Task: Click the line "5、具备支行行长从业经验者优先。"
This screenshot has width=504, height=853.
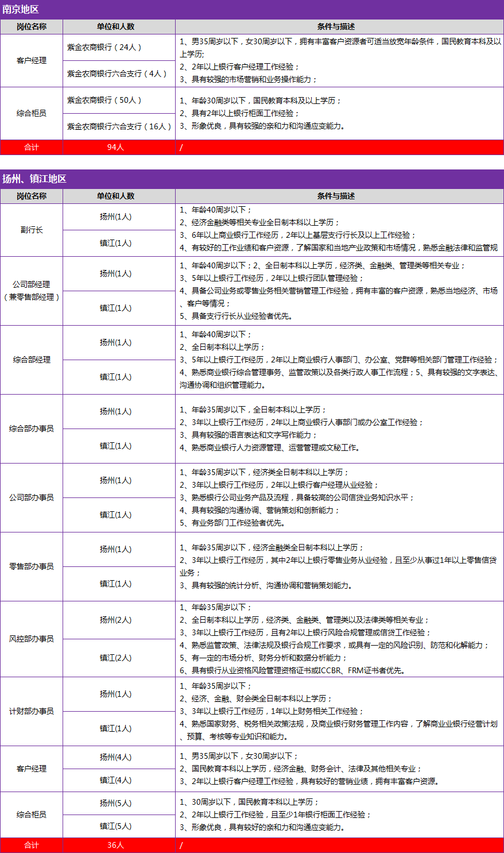Action: [x=236, y=316]
